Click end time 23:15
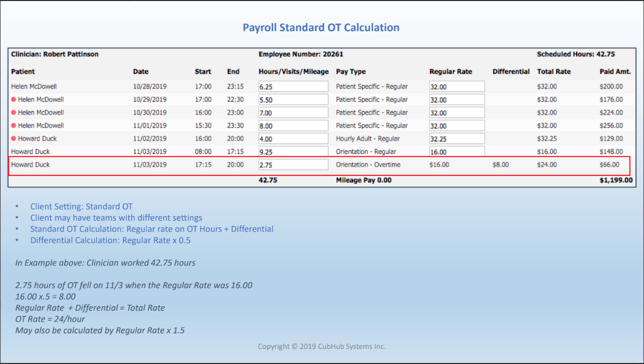Image resolution: width=644 pixels, height=364 pixels. tap(235, 86)
